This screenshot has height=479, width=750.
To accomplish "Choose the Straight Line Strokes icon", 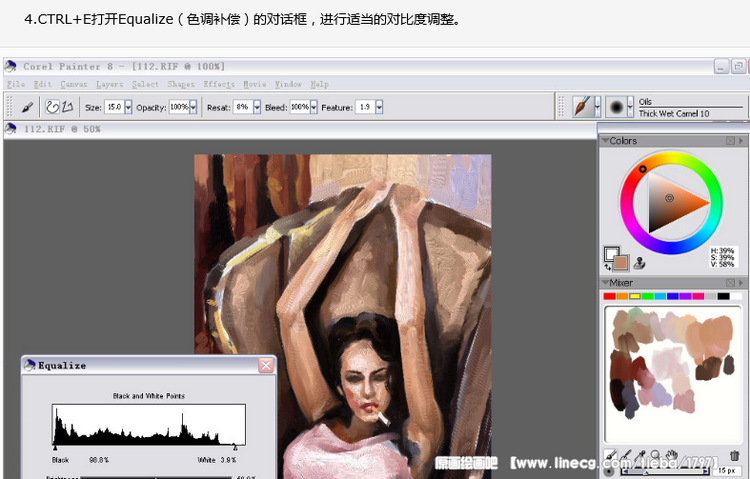I will tap(67, 107).
